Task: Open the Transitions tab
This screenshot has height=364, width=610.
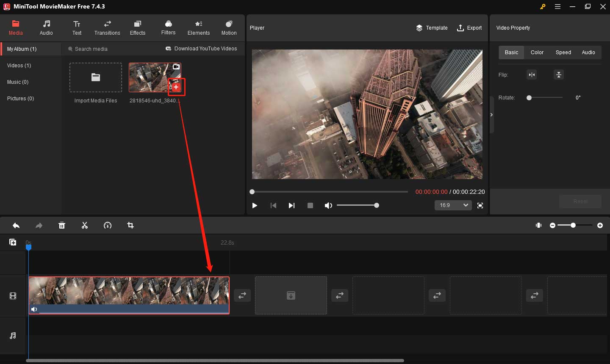Action: [x=107, y=28]
